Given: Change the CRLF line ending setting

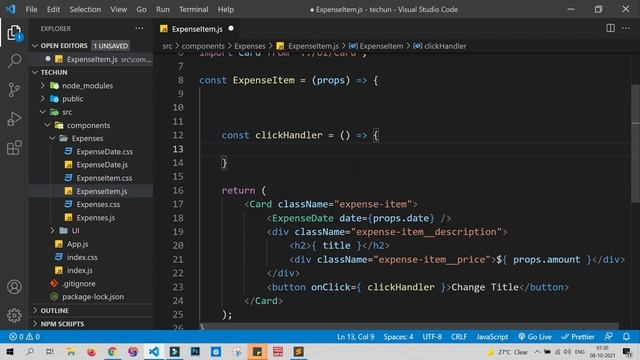Looking at the screenshot, I should pyautogui.click(x=459, y=337).
